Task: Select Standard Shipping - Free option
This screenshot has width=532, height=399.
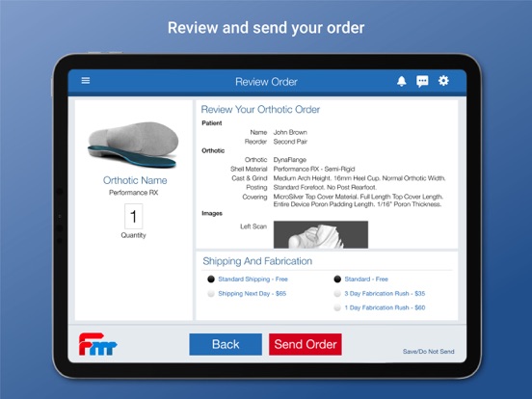Action: pyautogui.click(x=248, y=279)
